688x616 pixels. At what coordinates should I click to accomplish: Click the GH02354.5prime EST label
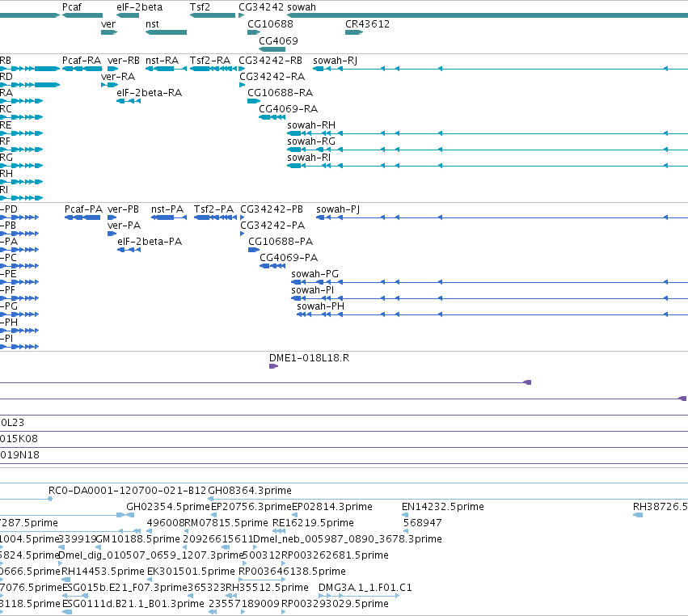click(x=168, y=506)
